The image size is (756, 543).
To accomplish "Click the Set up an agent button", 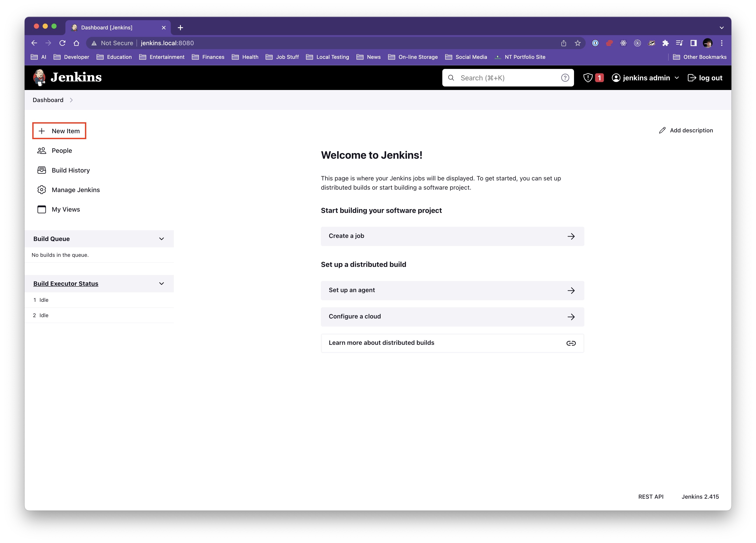I will [452, 290].
